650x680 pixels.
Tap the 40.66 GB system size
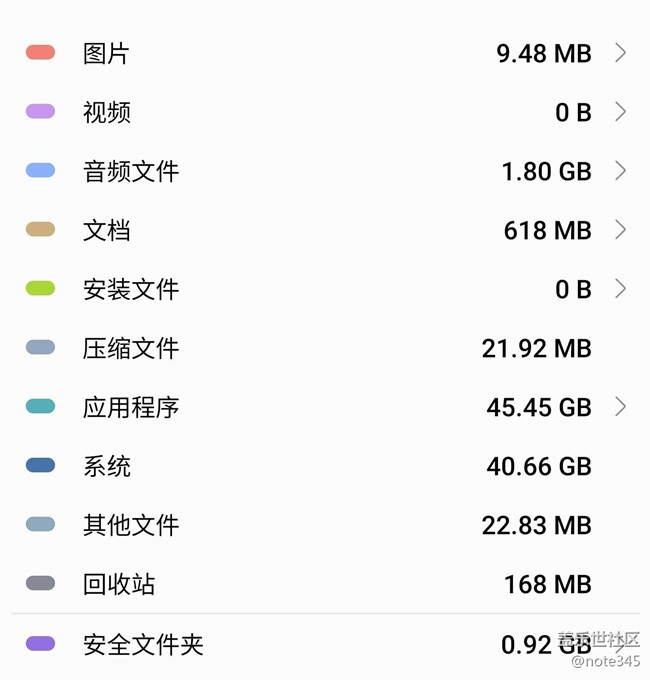[539, 466]
